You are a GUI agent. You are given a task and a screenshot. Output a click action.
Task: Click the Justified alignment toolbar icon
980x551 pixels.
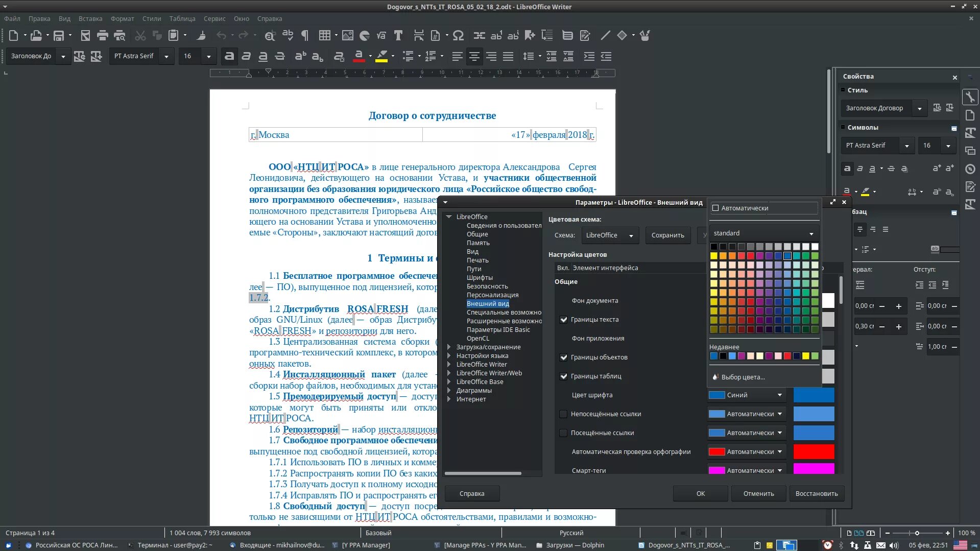click(508, 56)
